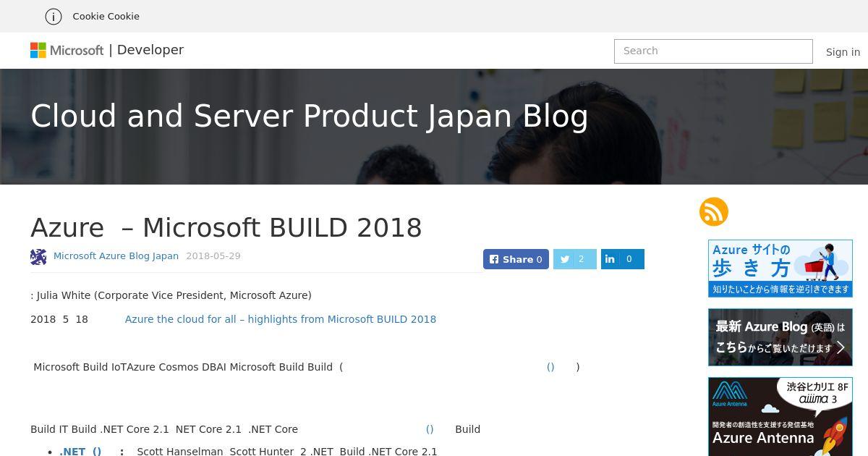
Task: Click the Sign in link
Action: [843, 52]
